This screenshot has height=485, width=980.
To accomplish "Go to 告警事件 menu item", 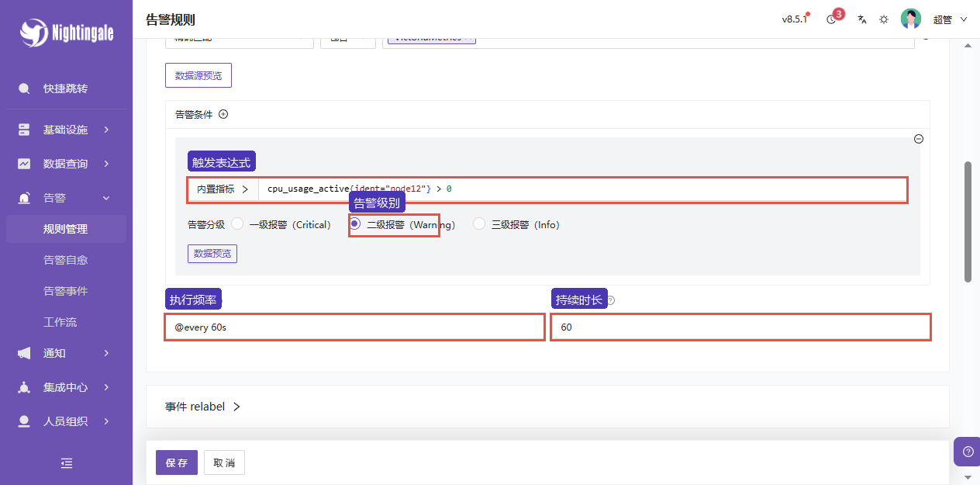I will click(x=66, y=291).
